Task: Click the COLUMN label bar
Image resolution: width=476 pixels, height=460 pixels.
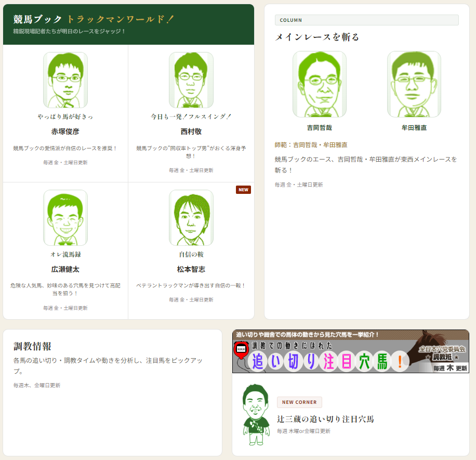Action: click(367, 20)
